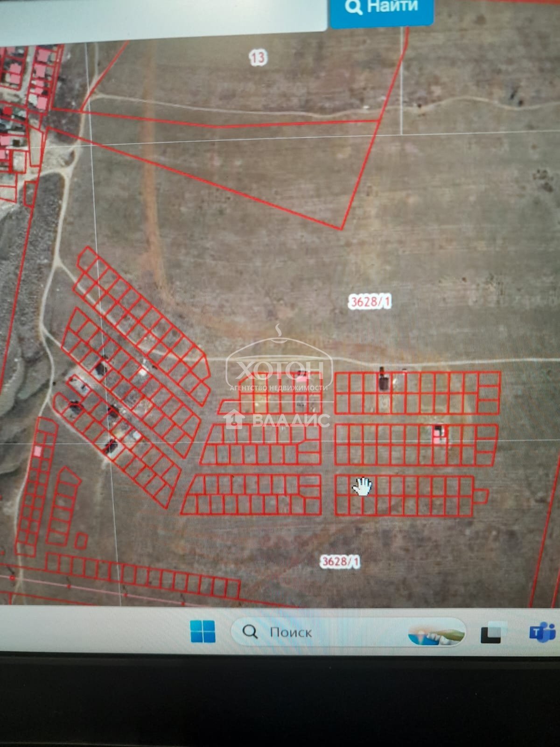Click the magnifier icon in the taskbar search
This screenshot has width=560, height=747.
click(x=250, y=632)
